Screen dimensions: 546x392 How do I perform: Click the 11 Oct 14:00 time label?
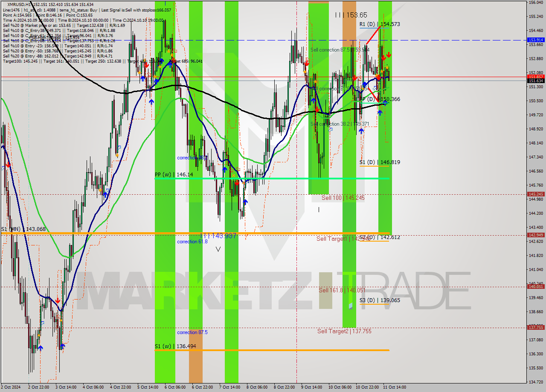[395, 387]
